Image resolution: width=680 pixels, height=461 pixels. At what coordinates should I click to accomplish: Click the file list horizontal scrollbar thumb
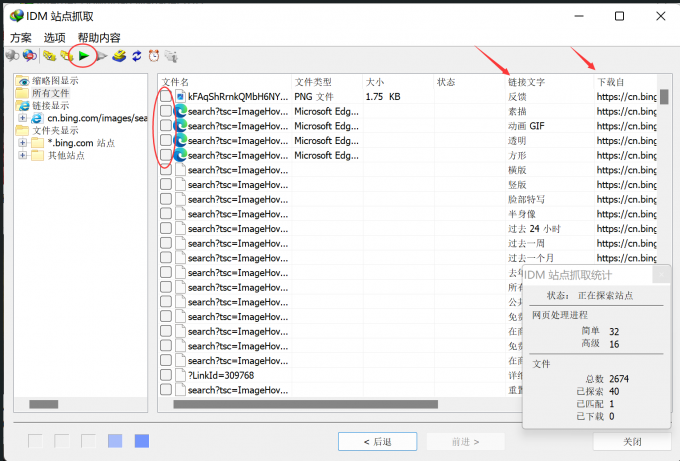tap(305, 404)
